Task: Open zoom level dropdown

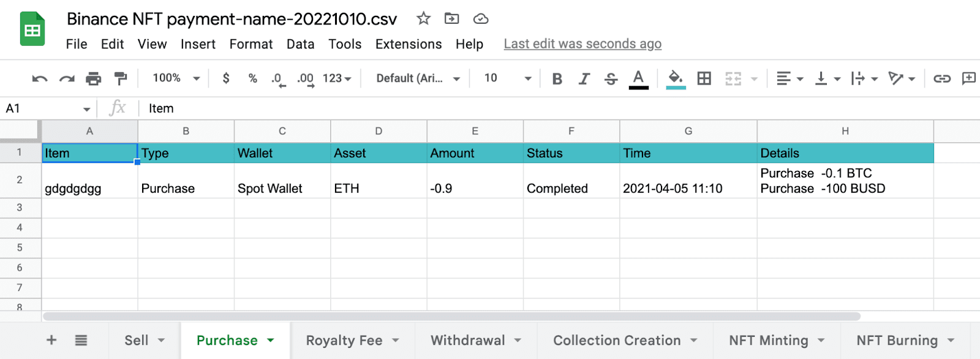Action: [176, 78]
